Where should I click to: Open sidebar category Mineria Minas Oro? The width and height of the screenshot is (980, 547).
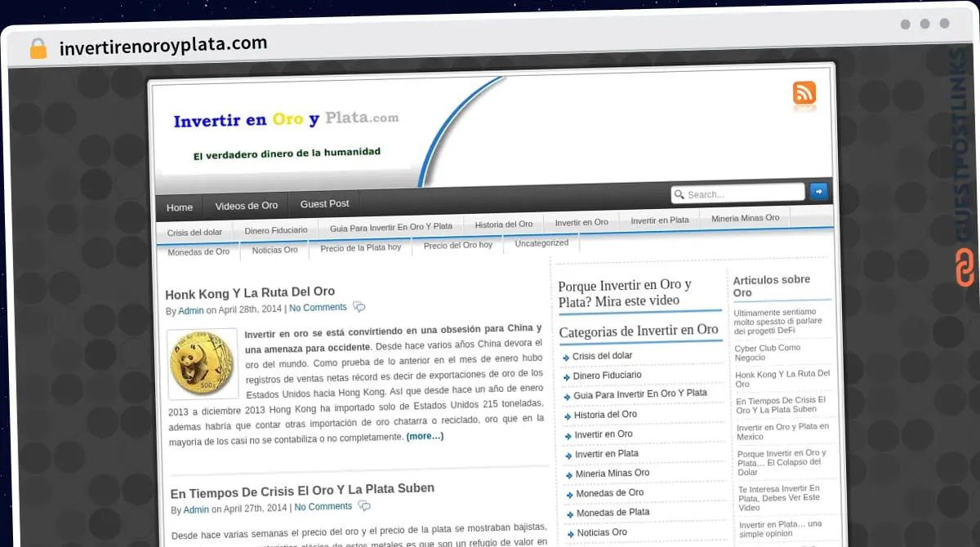pyautogui.click(x=612, y=474)
